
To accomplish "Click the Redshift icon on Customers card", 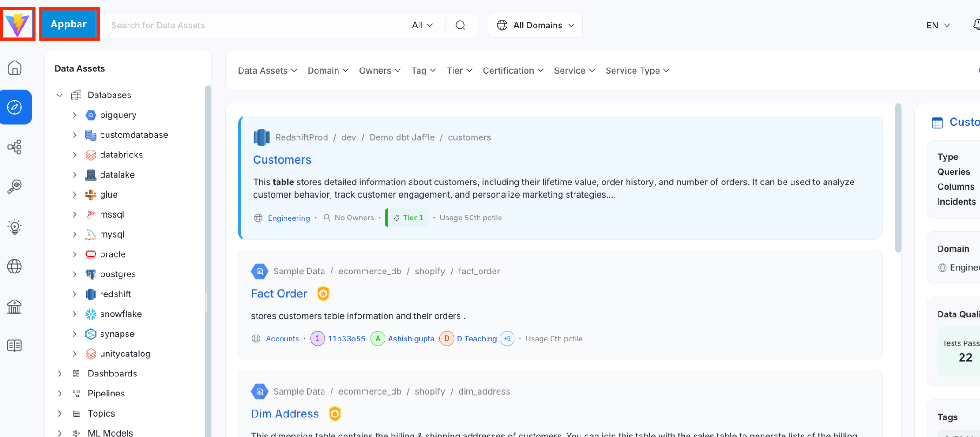I will (x=262, y=137).
